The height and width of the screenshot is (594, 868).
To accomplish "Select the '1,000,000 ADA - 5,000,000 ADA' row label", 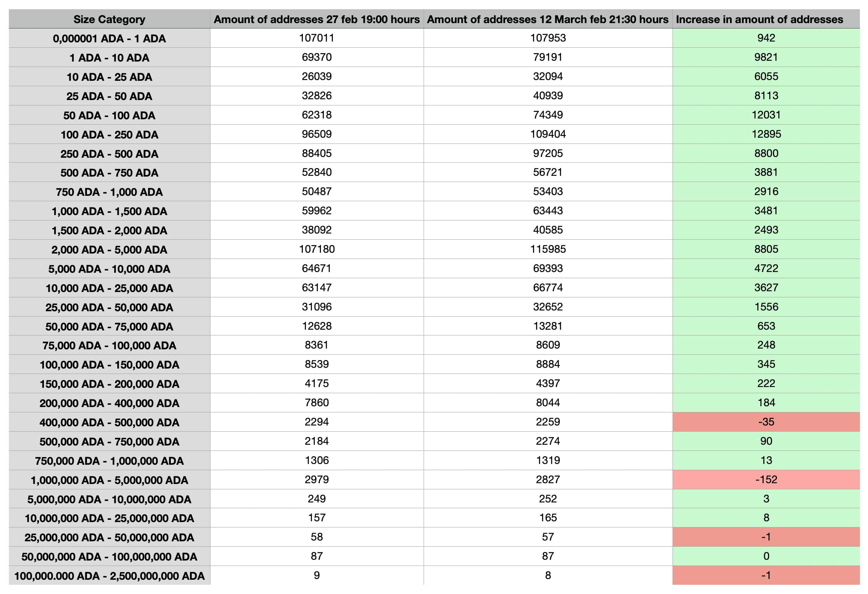I will tap(109, 480).
